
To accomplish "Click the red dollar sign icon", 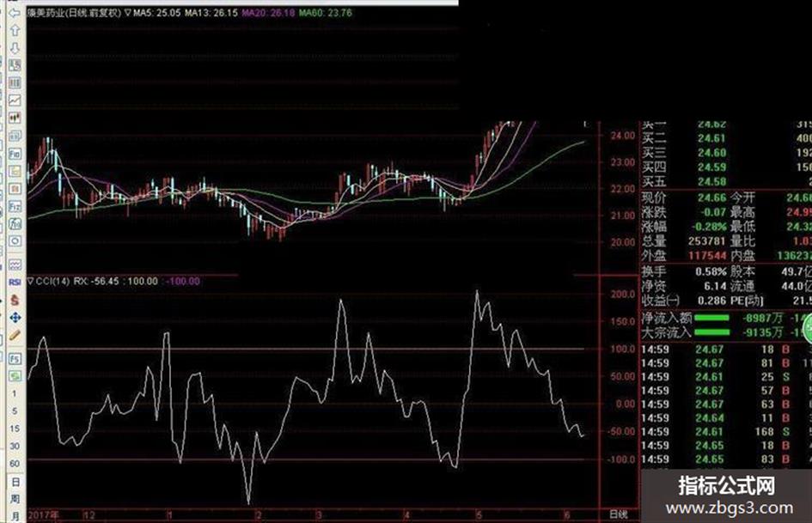I will (15, 300).
